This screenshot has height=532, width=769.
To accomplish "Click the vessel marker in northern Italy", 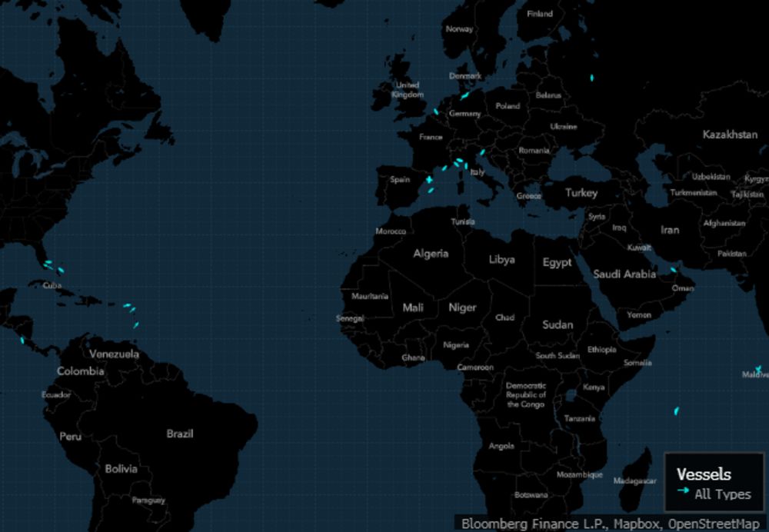I will (482, 152).
